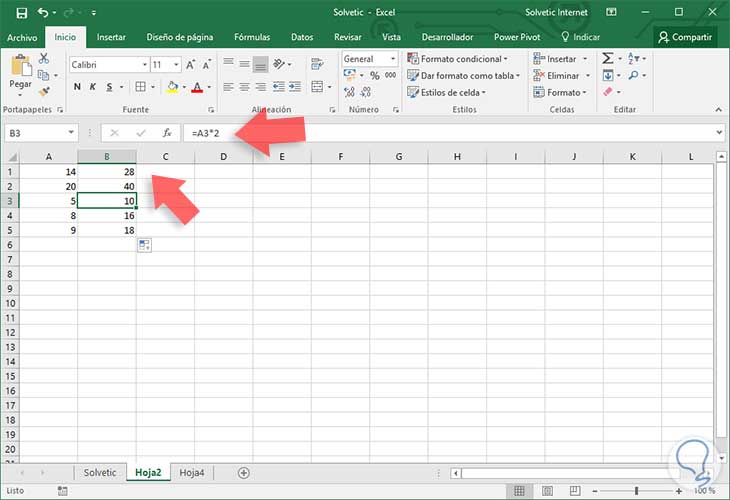Screen dimensions: 730x500
Task: Apply the yellow fill color bucket
Action: pyautogui.click(x=172, y=87)
